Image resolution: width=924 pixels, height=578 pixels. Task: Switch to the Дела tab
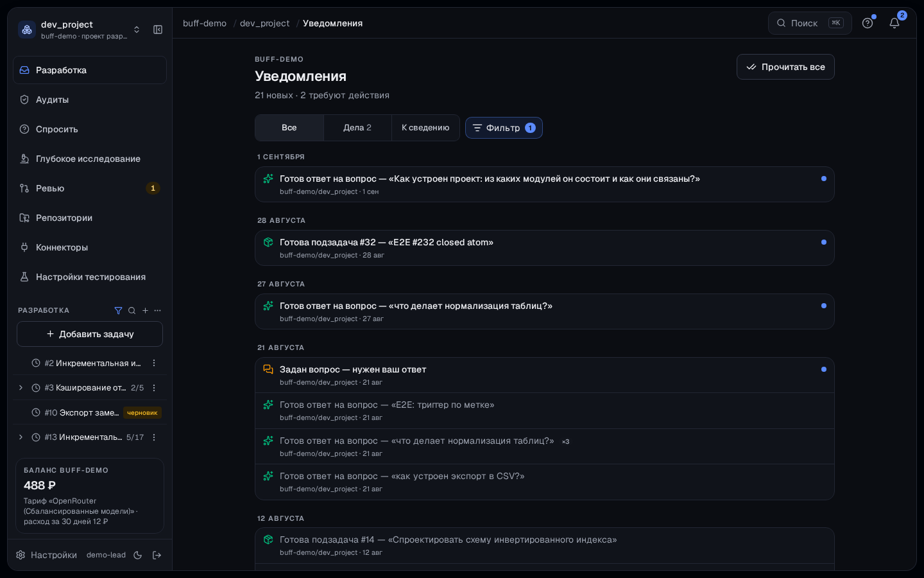357,128
